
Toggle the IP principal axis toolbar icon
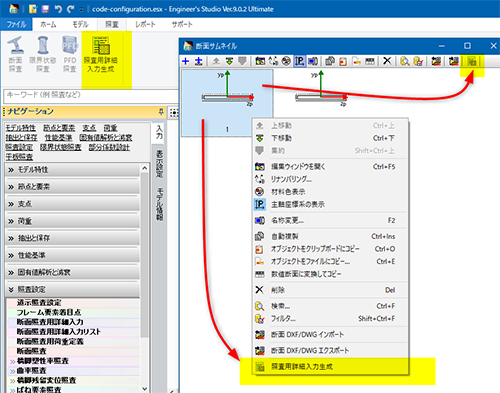coord(299,61)
